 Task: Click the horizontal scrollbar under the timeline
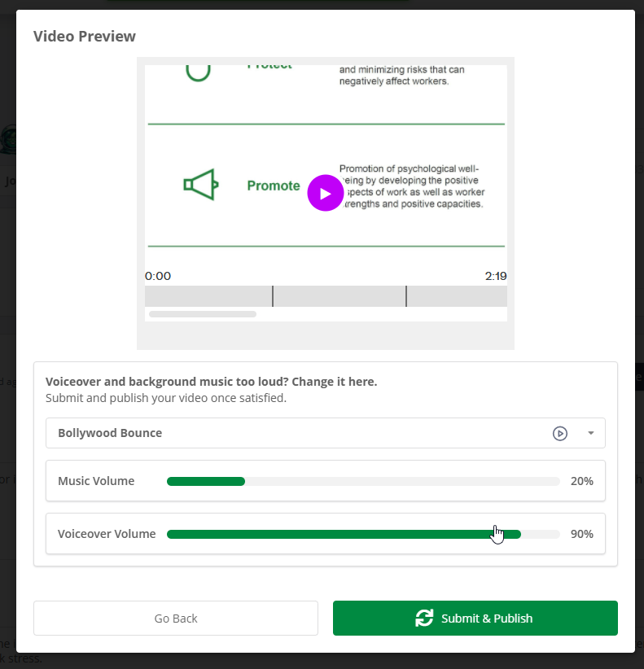click(202, 314)
